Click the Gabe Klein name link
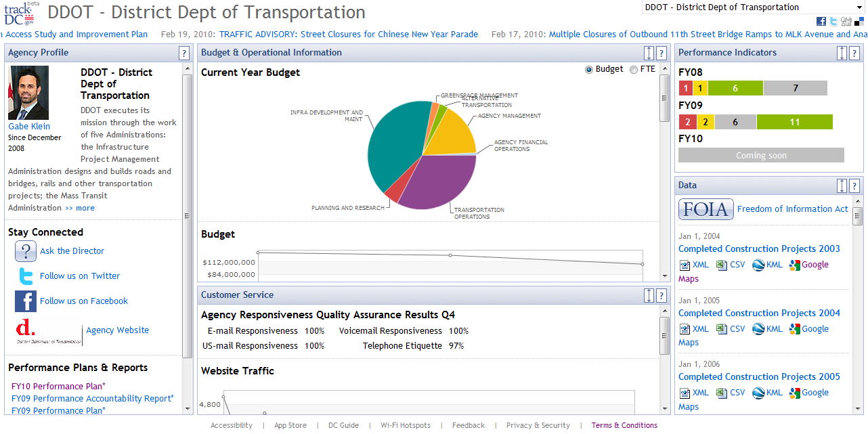Viewport: 868px width, 434px height. pyautogui.click(x=29, y=126)
